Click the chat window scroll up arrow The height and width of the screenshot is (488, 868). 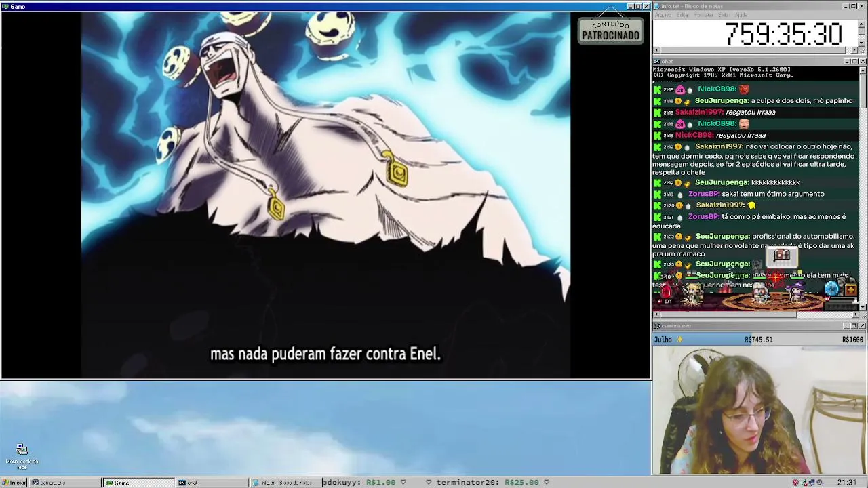(863, 70)
